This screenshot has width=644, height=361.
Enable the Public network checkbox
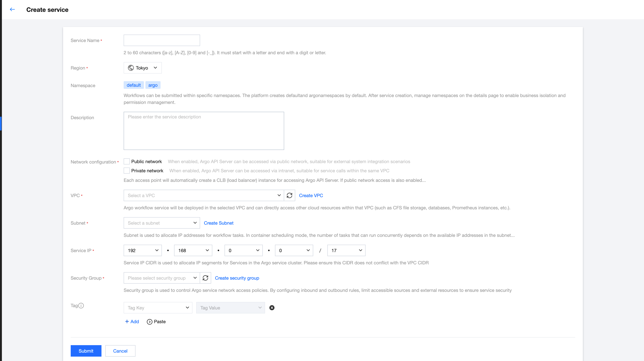click(127, 161)
